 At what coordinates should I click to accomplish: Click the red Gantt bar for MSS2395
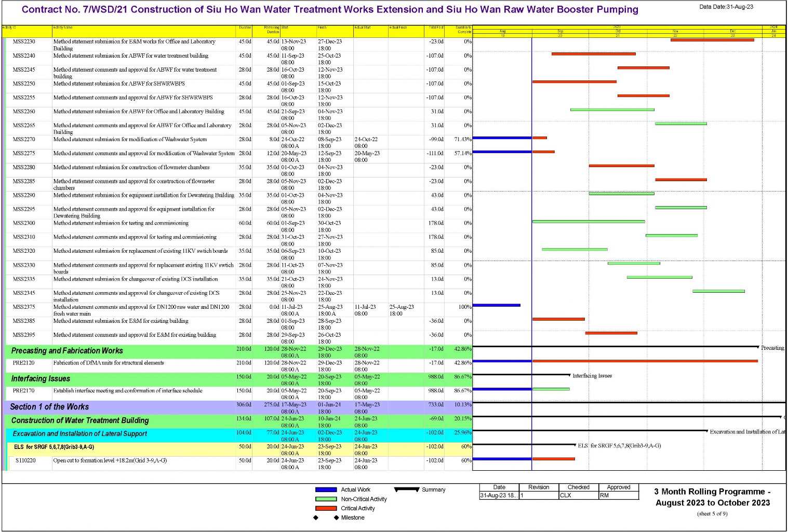[611, 333]
